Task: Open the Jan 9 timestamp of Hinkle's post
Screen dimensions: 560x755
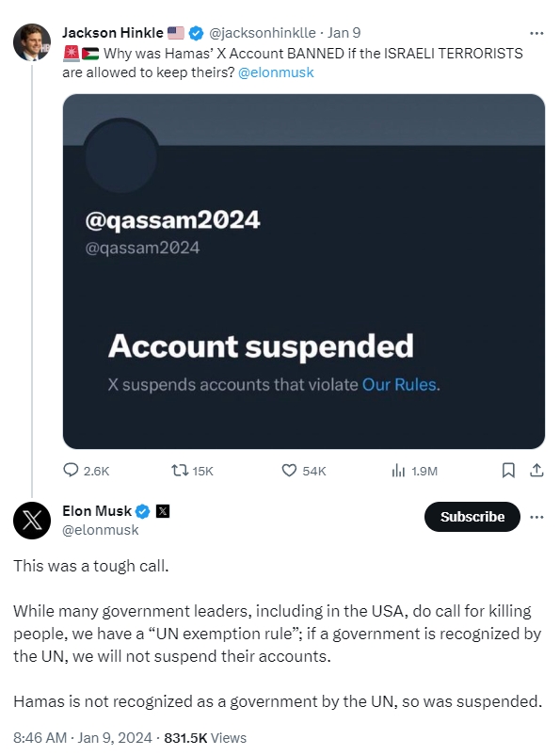Action: (x=344, y=33)
